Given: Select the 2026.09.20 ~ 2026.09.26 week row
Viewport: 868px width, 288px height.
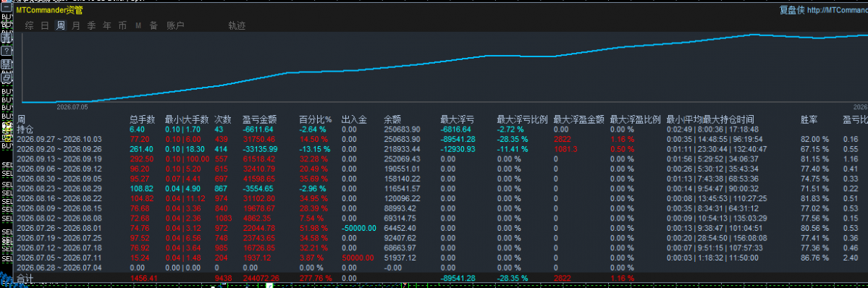Looking at the screenshot, I should [x=440, y=150].
